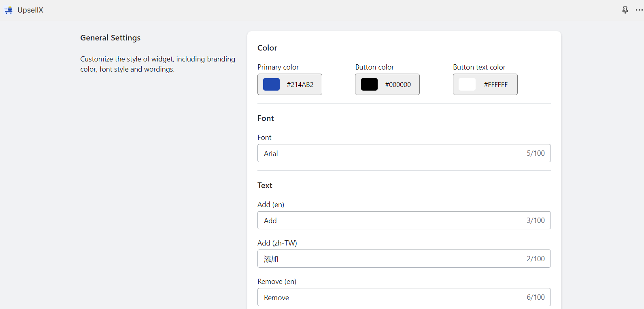Click the 5/100 character counter
The image size is (644, 309).
[536, 153]
